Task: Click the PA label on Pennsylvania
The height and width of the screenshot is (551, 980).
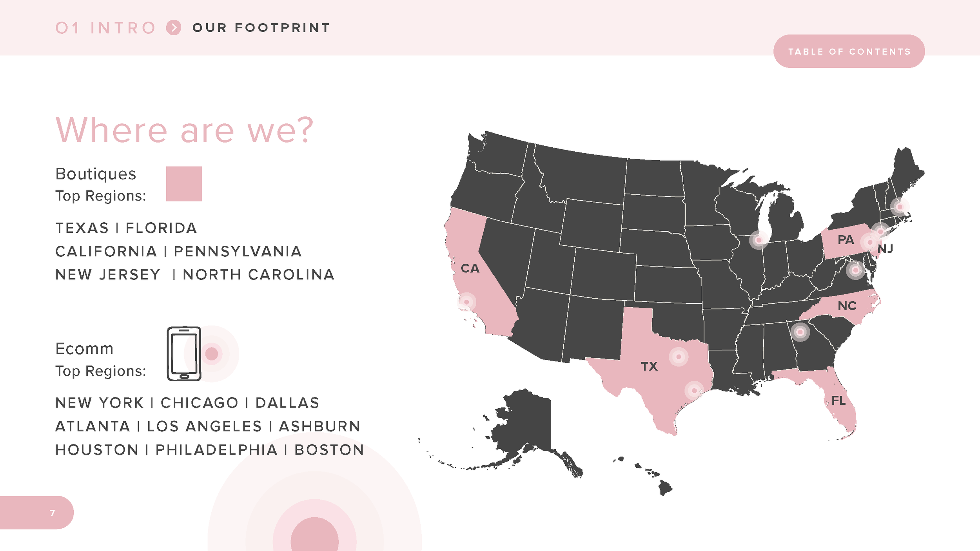Action: 846,239
